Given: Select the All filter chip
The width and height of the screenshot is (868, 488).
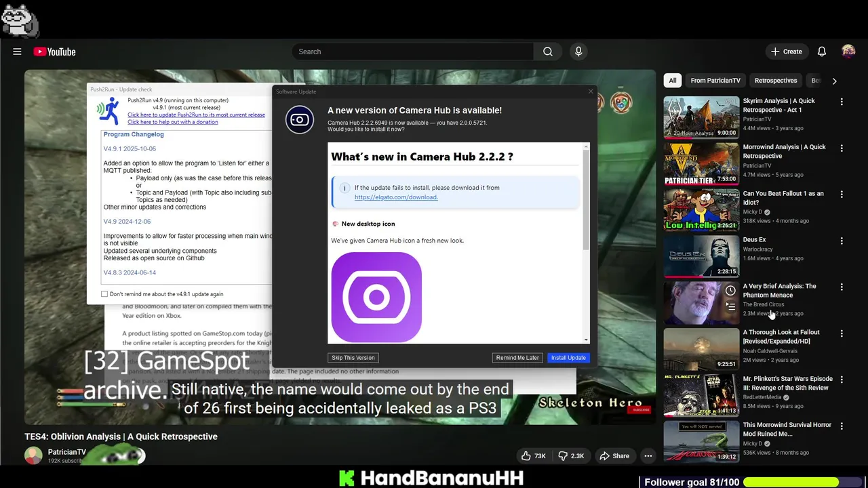Looking at the screenshot, I should point(673,81).
